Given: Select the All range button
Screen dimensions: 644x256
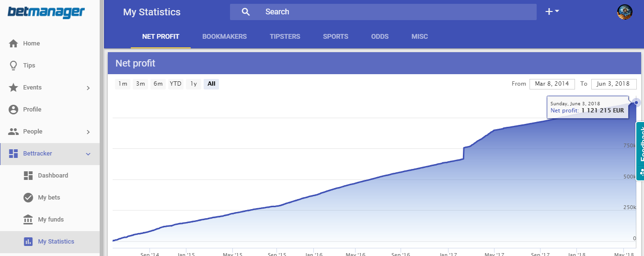Looking at the screenshot, I should pos(211,84).
